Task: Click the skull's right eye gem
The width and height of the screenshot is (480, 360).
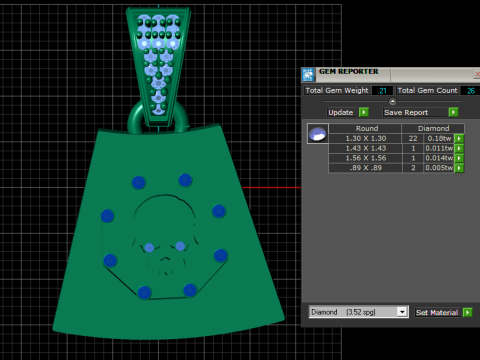Action: click(x=180, y=246)
